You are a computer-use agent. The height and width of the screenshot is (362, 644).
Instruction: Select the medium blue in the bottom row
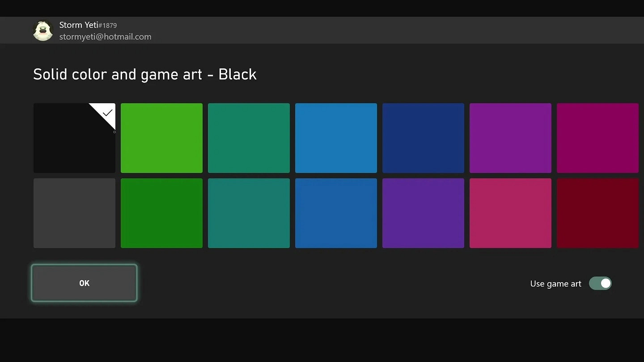tap(336, 213)
